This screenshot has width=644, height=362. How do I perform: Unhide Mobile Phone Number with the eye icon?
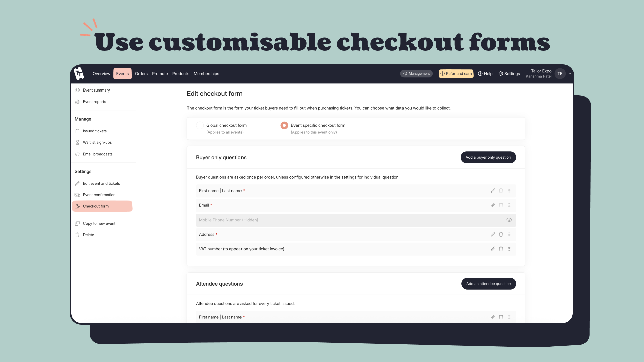click(509, 220)
